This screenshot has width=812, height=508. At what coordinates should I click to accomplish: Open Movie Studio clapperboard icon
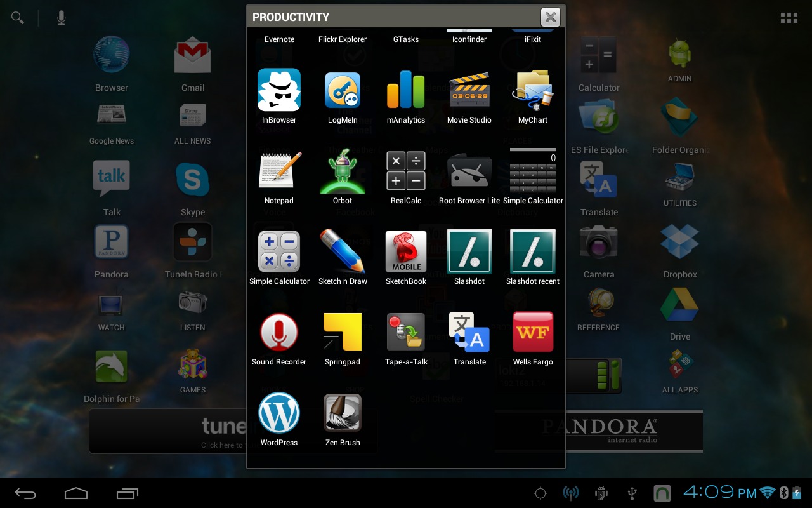pyautogui.click(x=469, y=96)
